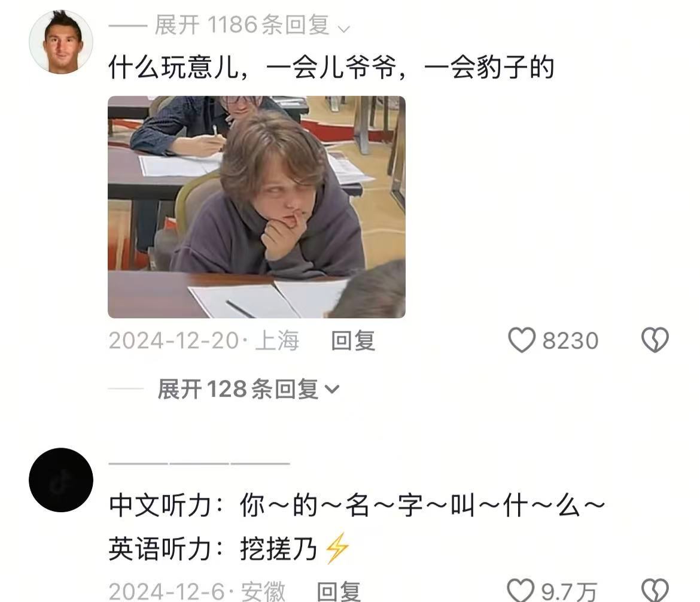
Task: Click chevron next to 展开 1186 条回复
Action: tap(344, 29)
